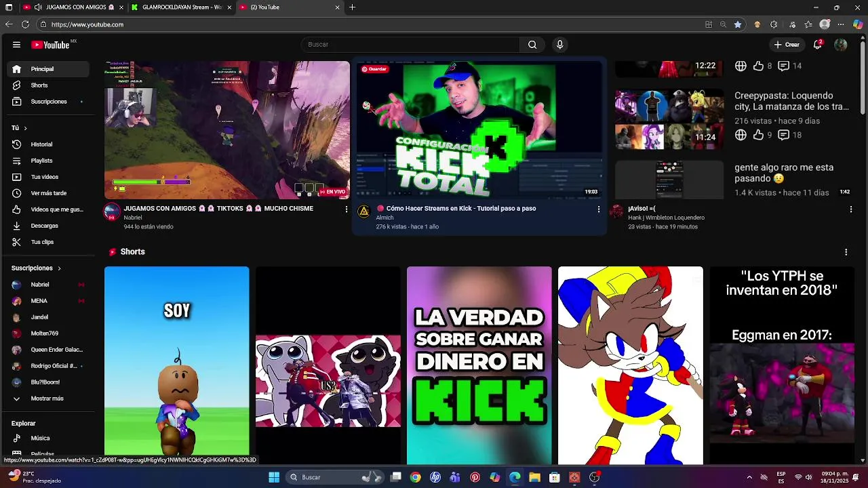
Task: Open Google Chrome from the taskbar
Action: click(416, 477)
